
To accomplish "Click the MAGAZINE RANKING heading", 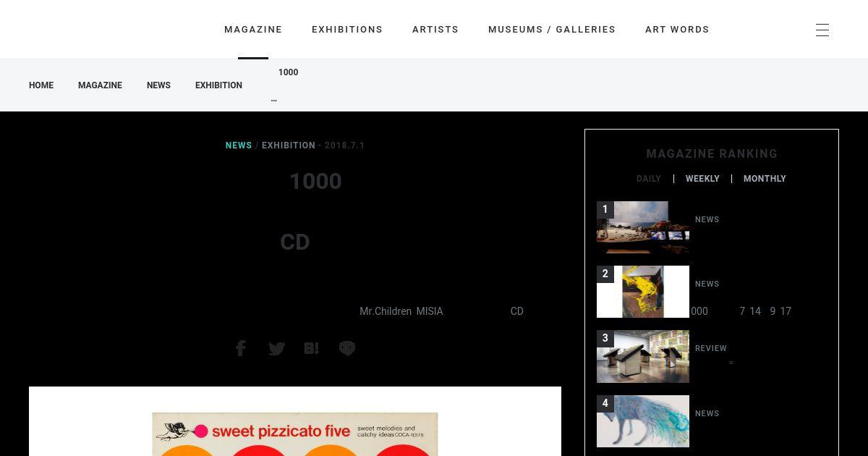I will point(712,153).
